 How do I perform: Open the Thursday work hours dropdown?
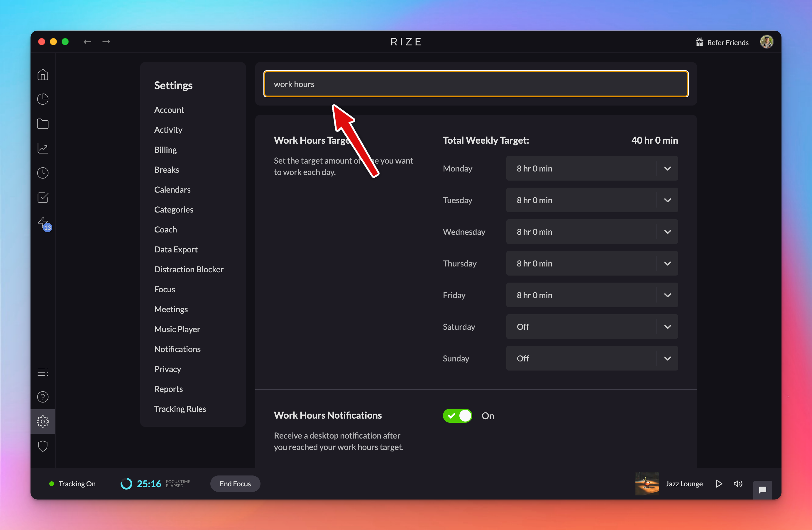click(592, 264)
